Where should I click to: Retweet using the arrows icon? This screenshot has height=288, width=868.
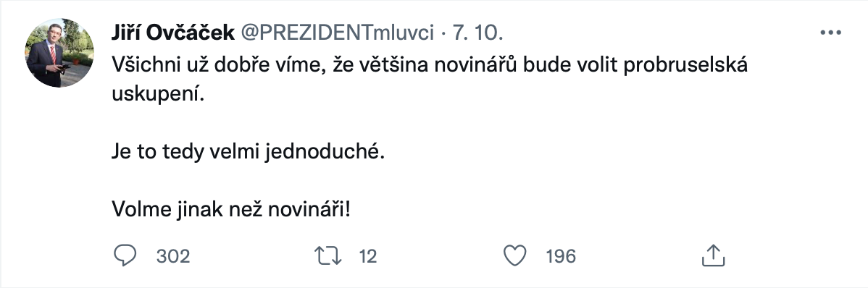click(327, 256)
